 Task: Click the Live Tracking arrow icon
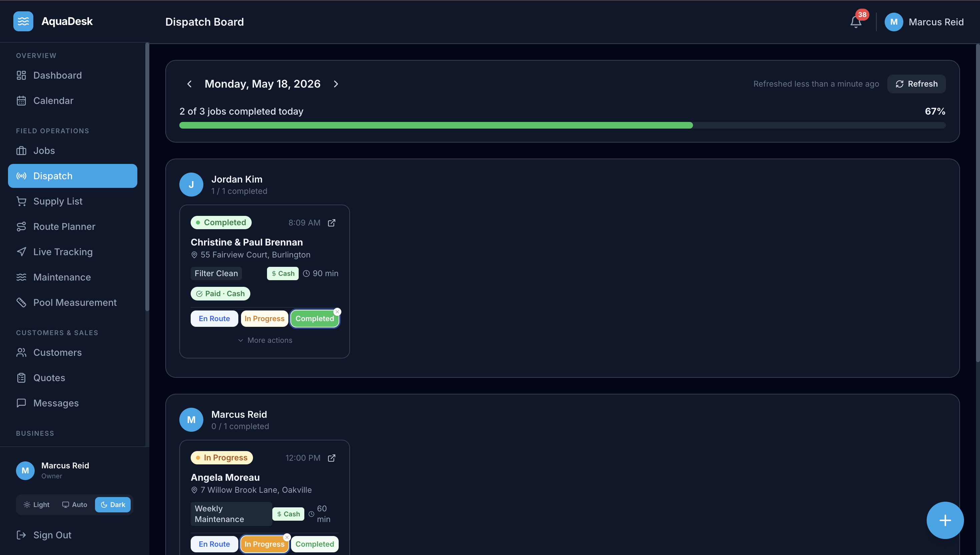[21, 252]
